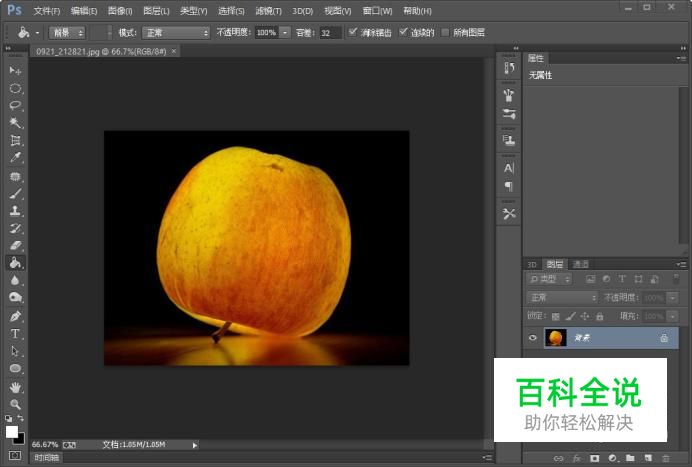692x467 pixels.
Task: Select the Move tool
Action: click(15, 71)
